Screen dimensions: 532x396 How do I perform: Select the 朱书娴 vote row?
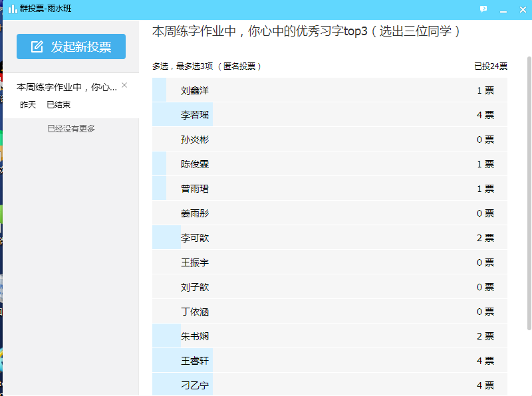[330, 336]
